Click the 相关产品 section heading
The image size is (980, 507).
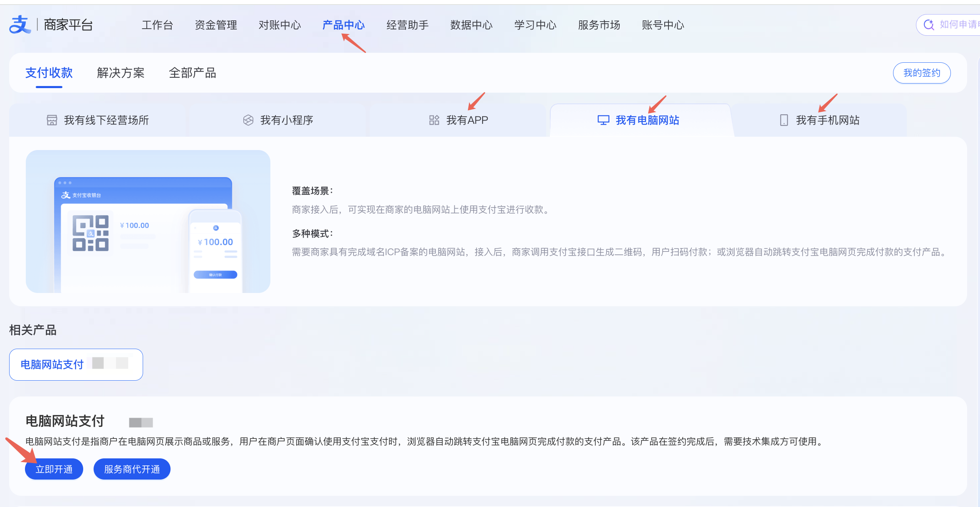[x=33, y=330]
